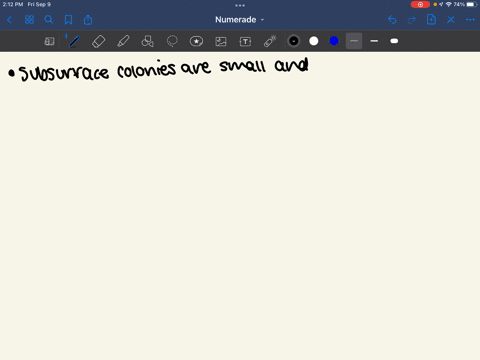The width and height of the screenshot is (480, 360).
Task: Tap the handwritten word 'small'
Action: pyautogui.click(x=243, y=65)
